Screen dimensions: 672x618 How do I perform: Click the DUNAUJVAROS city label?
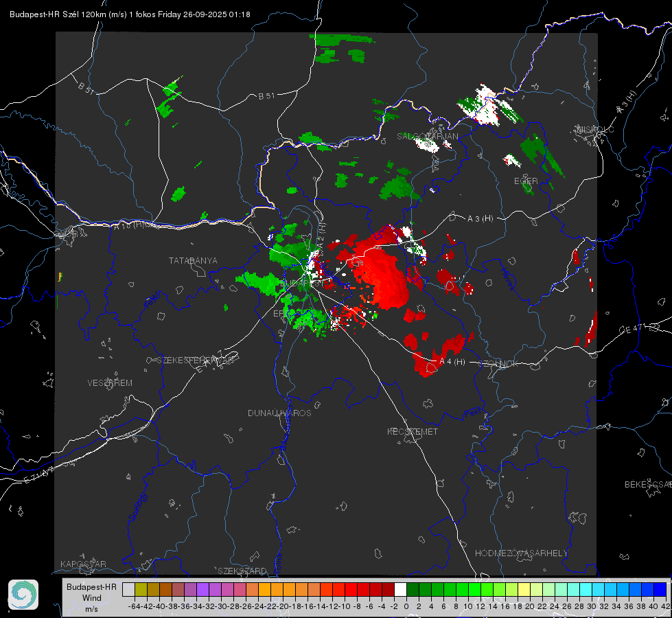pyautogui.click(x=279, y=413)
